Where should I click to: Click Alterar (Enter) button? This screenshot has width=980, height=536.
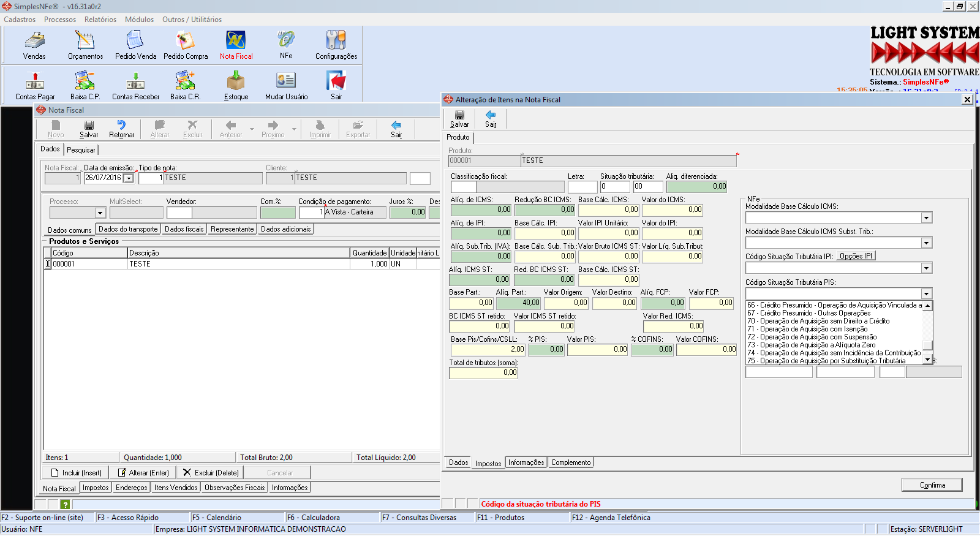point(143,473)
